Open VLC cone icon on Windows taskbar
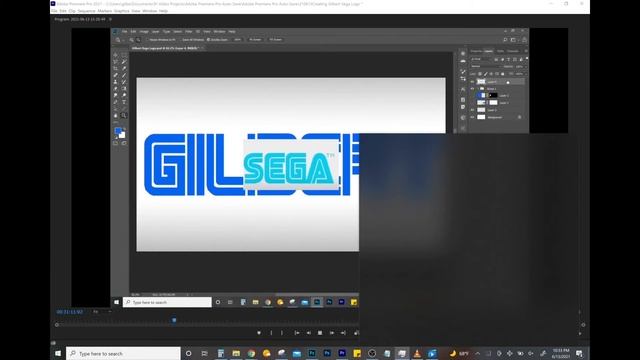 pyautogui.click(x=417, y=353)
